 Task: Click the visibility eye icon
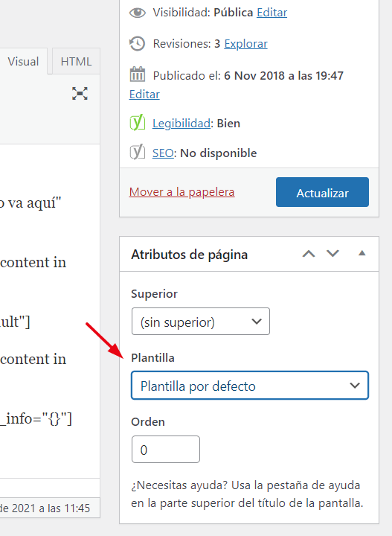tap(138, 13)
